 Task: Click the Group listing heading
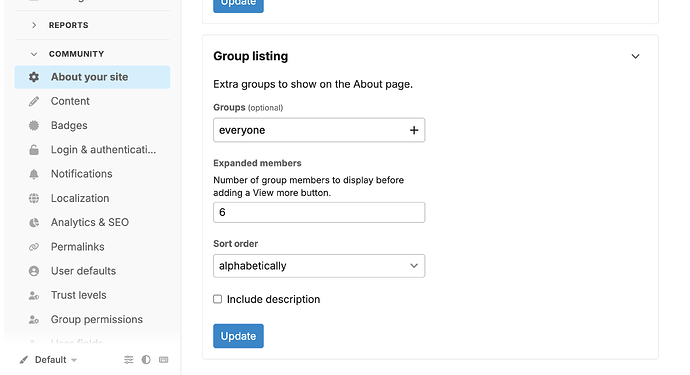(251, 56)
